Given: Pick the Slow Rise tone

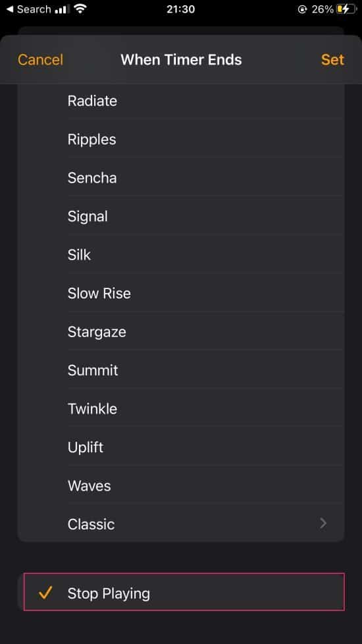Looking at the screenshot, I should (180, 293).
